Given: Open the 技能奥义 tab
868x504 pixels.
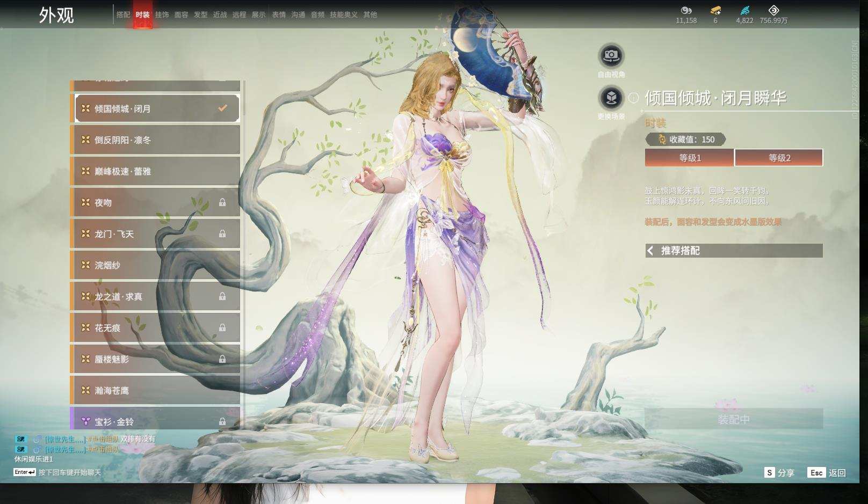Looking at the screenshot, I should tap(344, 14).
